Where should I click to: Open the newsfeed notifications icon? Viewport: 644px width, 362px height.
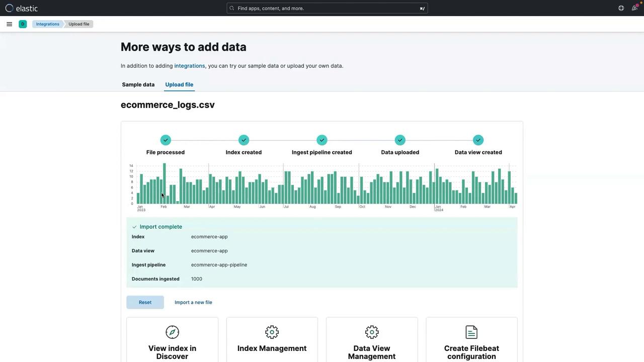634,8
